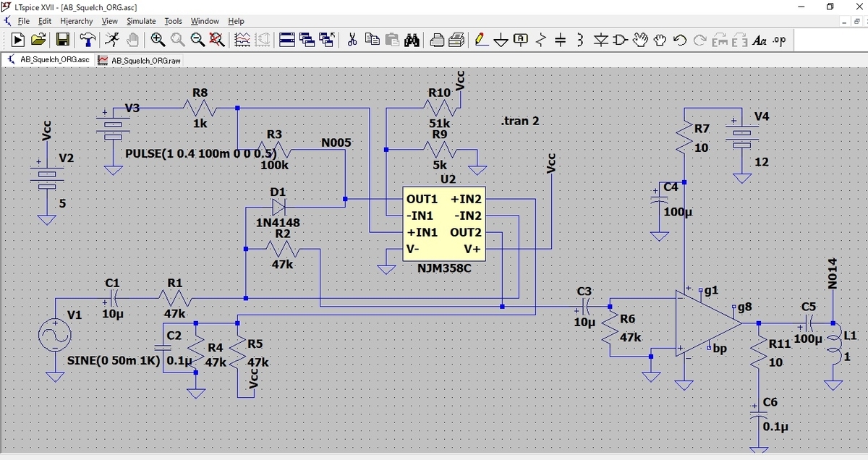868x460 pixels.
Task: Place a diode component
Action: 600,40
